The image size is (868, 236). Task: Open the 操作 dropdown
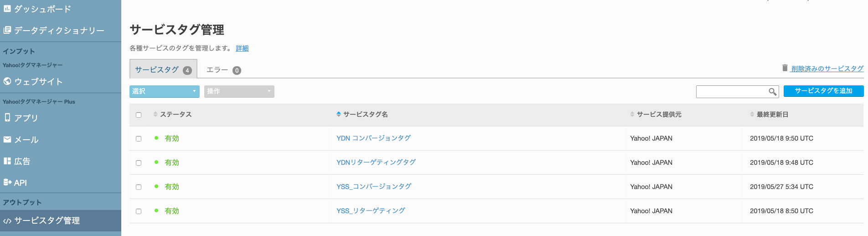(x=239, y=91)
